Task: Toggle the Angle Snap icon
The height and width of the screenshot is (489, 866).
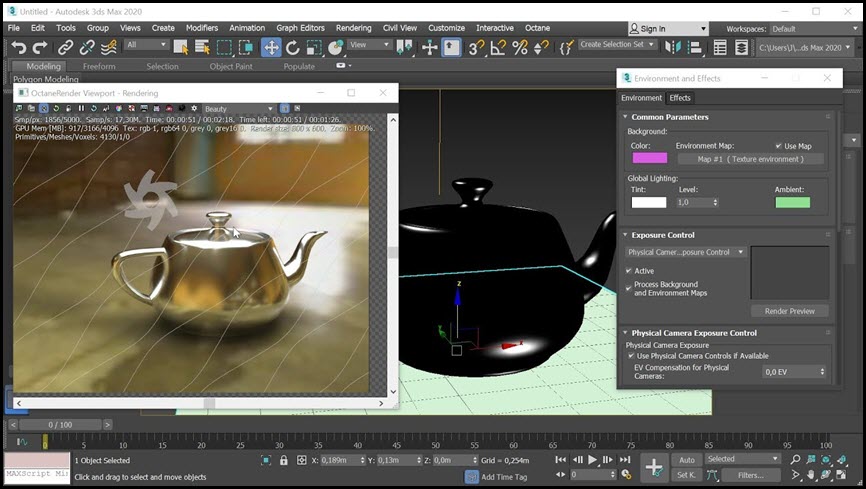Action: pos(498,48)
